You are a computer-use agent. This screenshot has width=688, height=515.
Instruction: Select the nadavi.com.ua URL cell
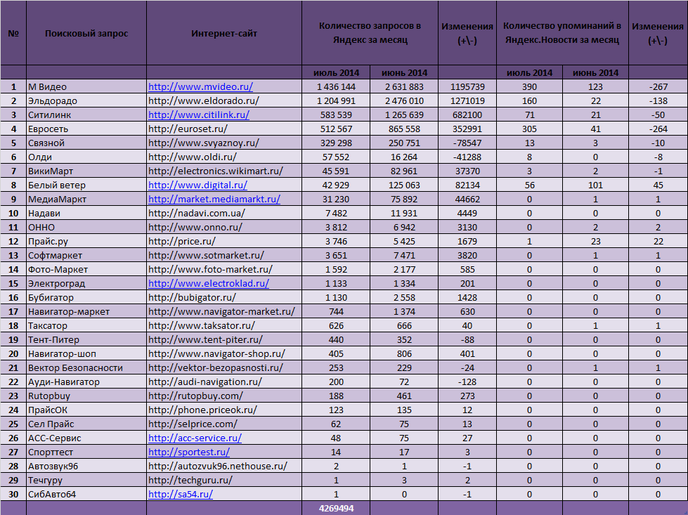click(x=224, y=213)
